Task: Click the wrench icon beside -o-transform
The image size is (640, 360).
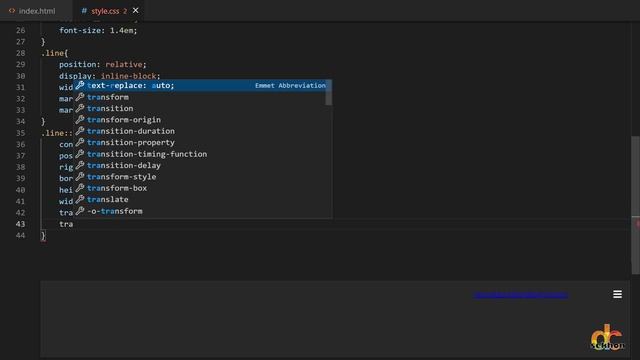Action: [x=80, y=211]
